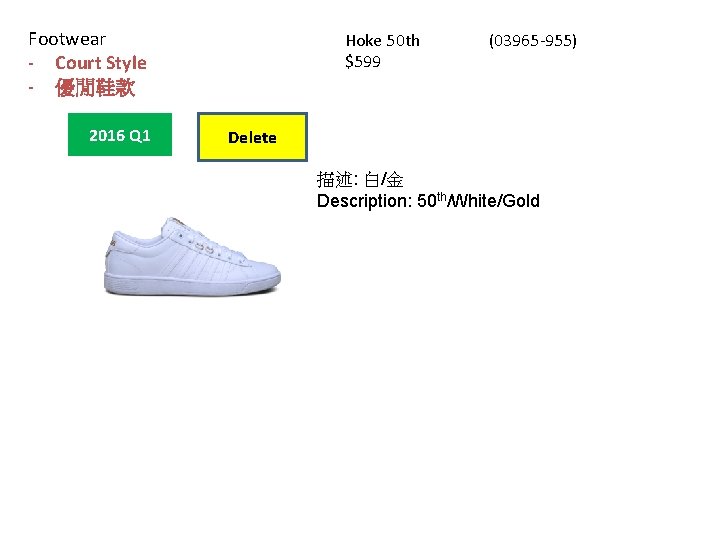Select the Chinese color value 白/金

coord(384,180)
